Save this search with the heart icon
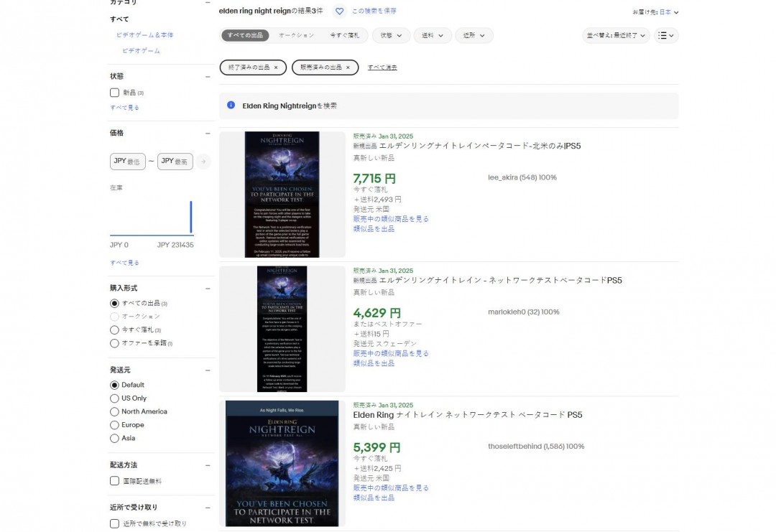 point(339,11)
